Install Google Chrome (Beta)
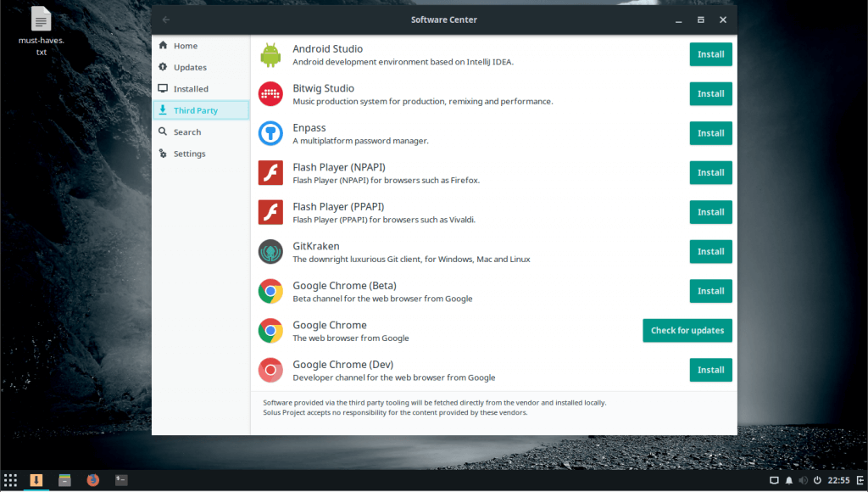 click(x=710, y=291)
